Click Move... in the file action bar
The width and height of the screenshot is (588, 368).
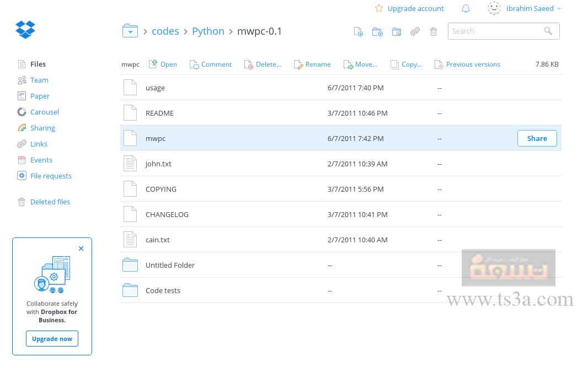360,64
